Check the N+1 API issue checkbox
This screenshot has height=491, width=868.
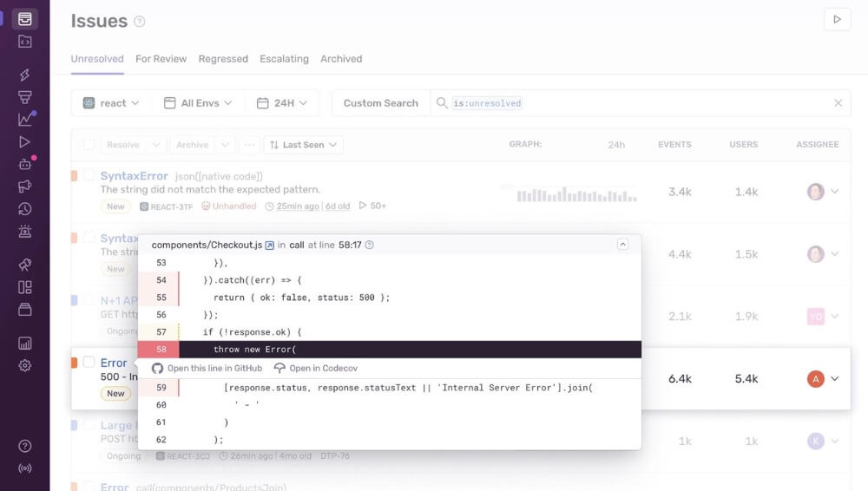click(x=89, y=300)
